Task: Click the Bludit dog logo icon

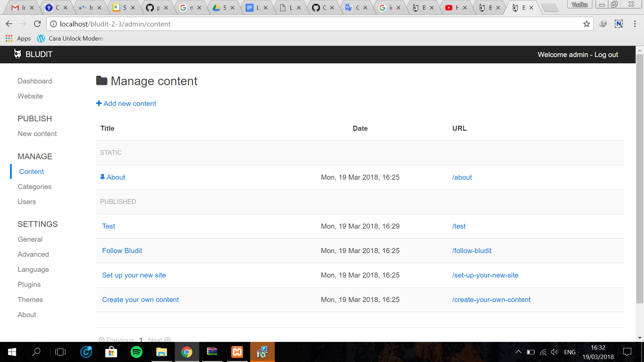Action: click(17, 54)
